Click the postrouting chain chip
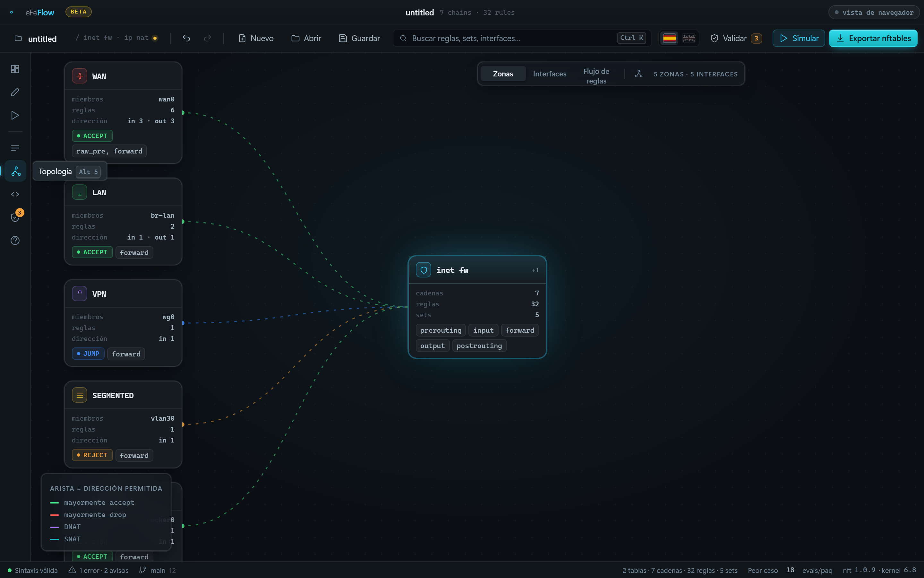The image size is (924, 578). 479,346
